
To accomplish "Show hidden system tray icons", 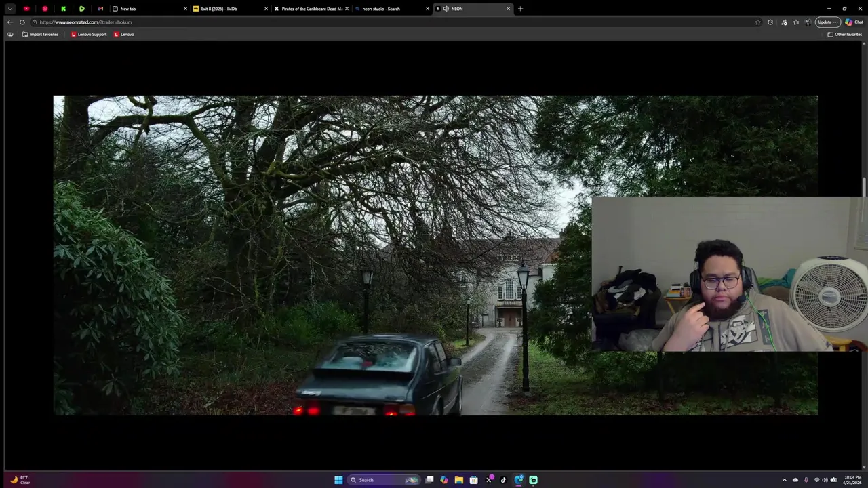I will pyautogui.click(x=785, y=480).
